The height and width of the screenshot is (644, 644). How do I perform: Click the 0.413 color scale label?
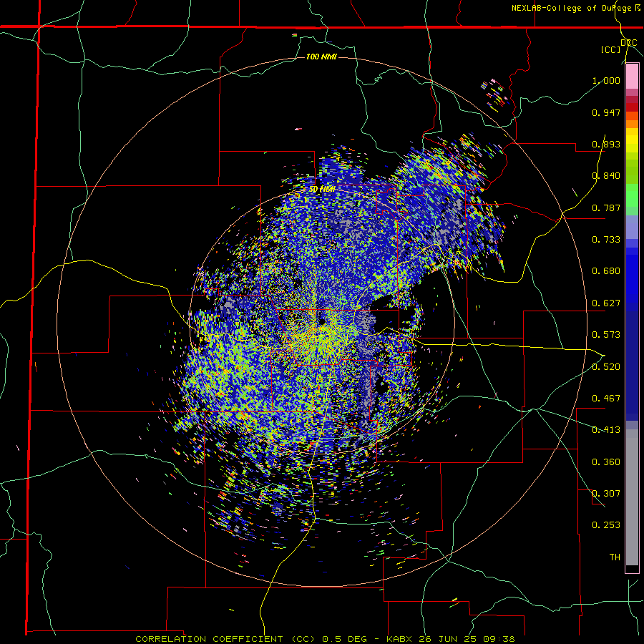click(606, 430)
